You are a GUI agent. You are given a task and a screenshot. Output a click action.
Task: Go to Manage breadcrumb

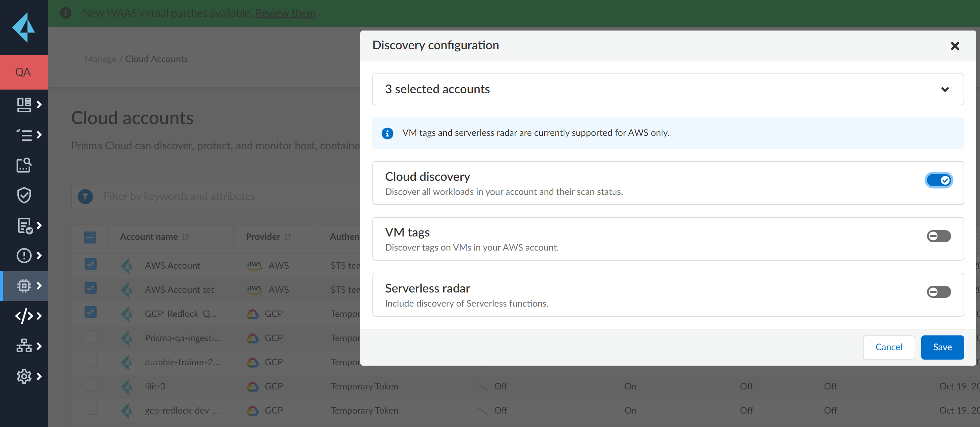[100, 59]
